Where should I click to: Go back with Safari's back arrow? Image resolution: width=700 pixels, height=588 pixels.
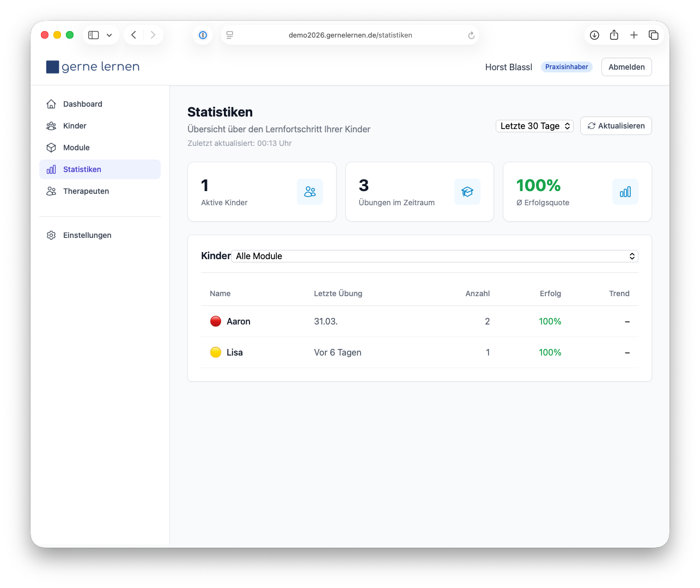pos(133,35)
